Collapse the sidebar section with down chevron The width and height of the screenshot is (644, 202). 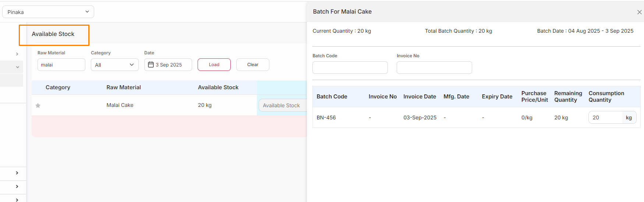click(17, 67)
